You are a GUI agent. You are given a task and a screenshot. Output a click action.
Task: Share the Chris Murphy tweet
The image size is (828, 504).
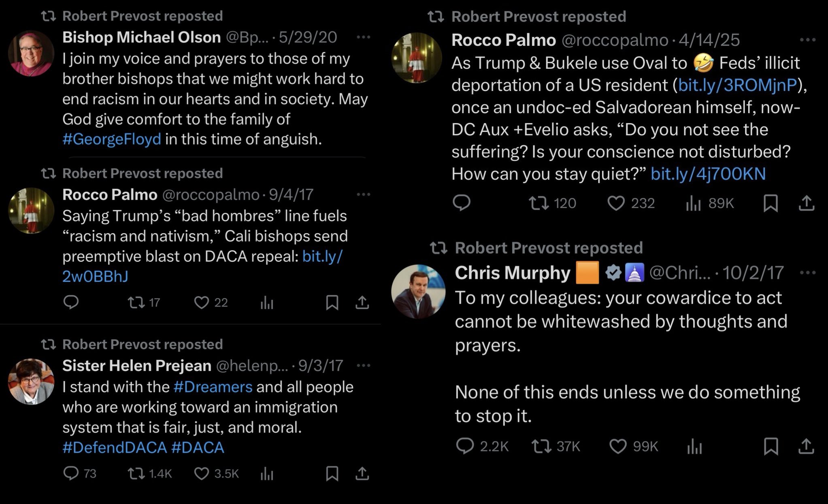point(806,446)
